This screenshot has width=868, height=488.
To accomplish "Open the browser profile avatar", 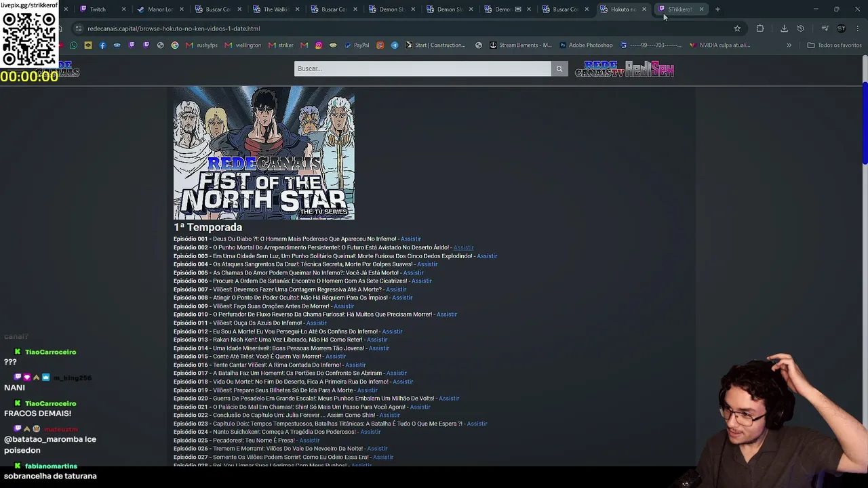I will click(x=841, y=28).
